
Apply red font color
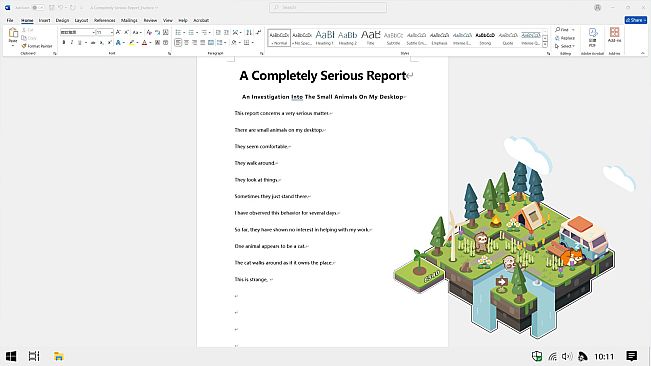point(144,42)
